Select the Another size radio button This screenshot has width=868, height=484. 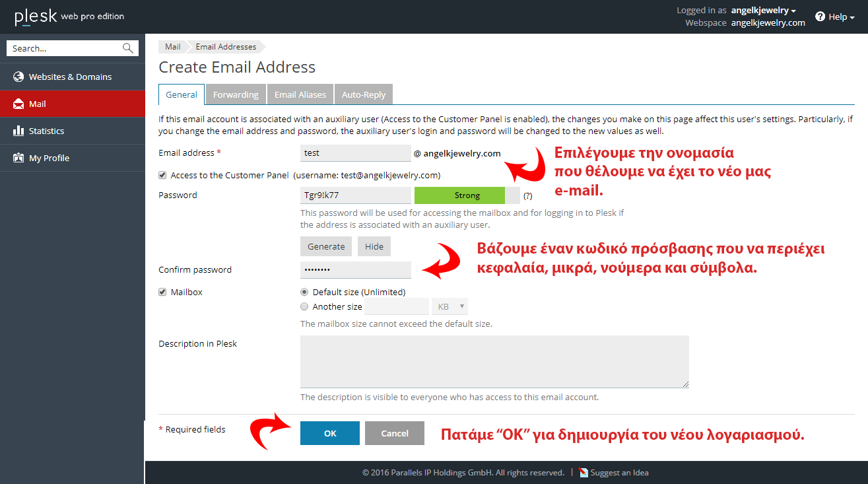point(304,306)
